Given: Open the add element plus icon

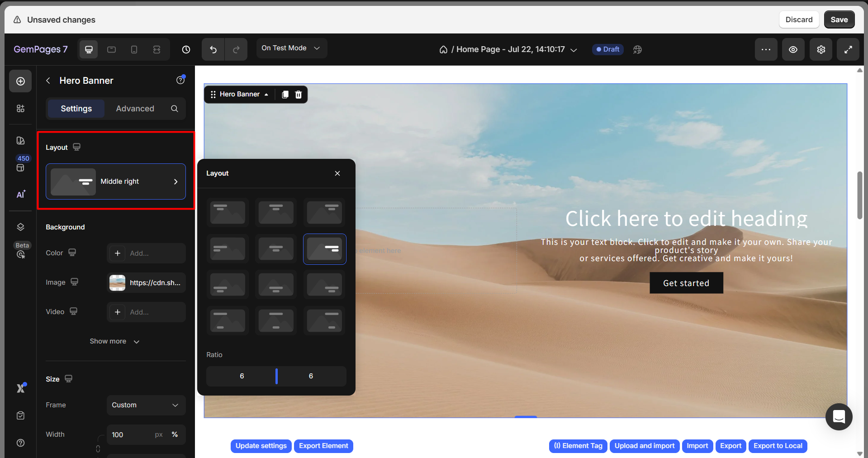Looking at the screenshot, I should click(20, 81).
